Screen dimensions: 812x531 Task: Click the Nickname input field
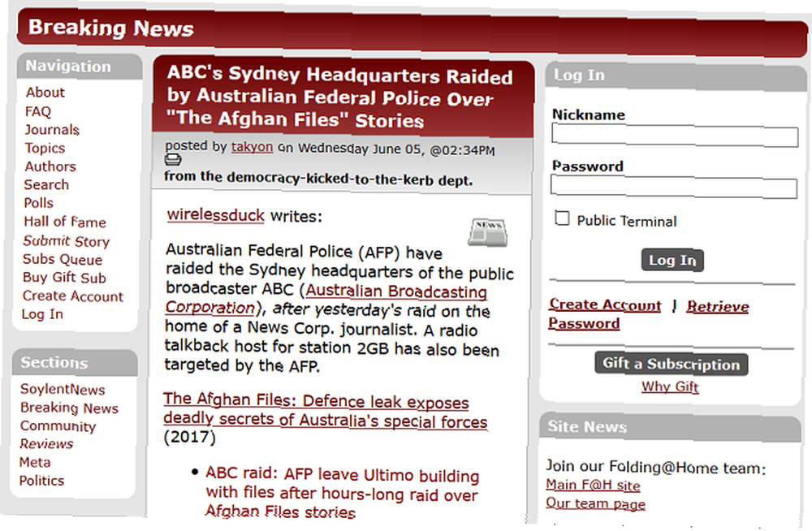(x=675, y=136)
